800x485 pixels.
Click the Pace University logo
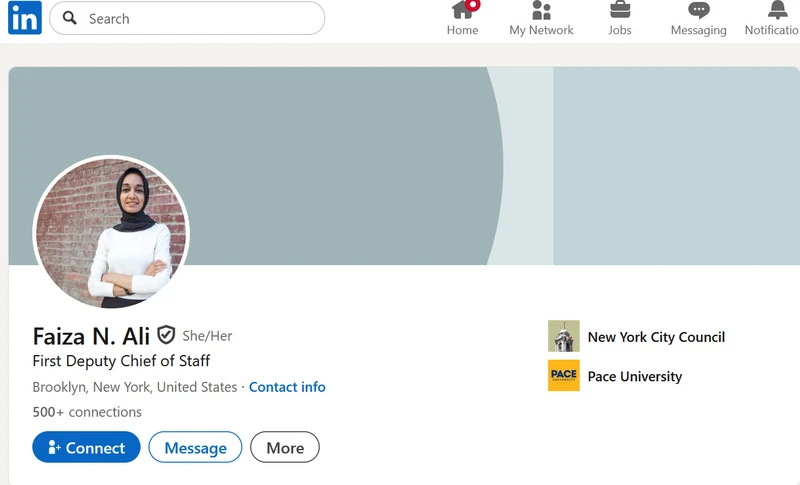(564, 376)
